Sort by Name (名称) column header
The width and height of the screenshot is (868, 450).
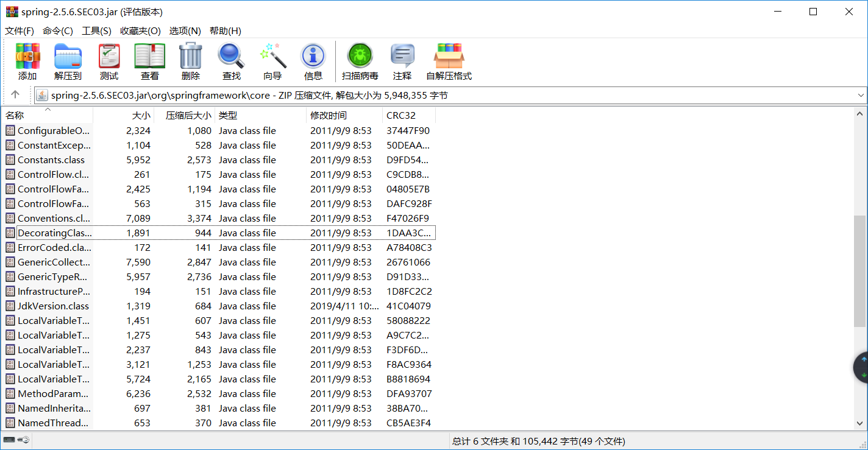click(48, 115)
